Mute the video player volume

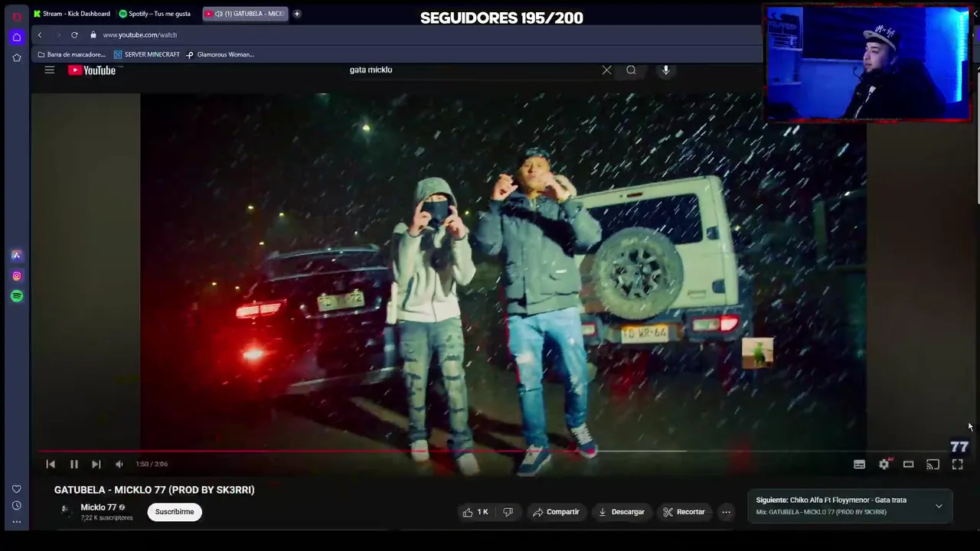[x=119, y=464]
